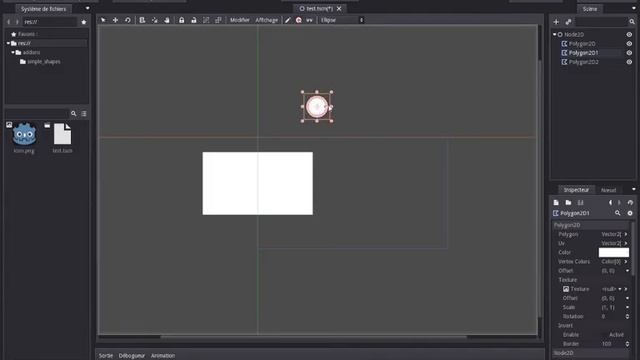The height and width of the screenshot is (360, 640).
Task: Go forward in filesystem path history
Action: (17, 22)
